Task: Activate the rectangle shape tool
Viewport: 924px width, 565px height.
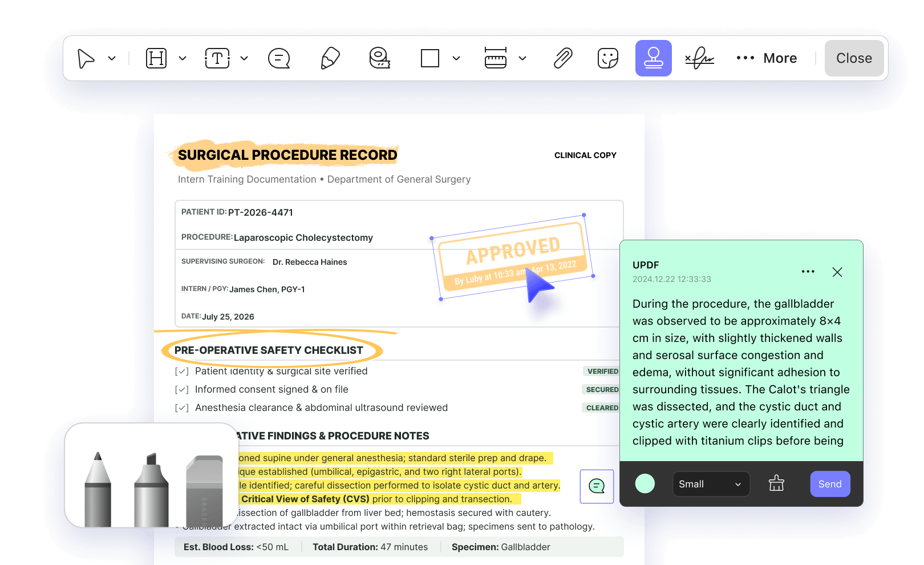Action: tap(430, 58)
